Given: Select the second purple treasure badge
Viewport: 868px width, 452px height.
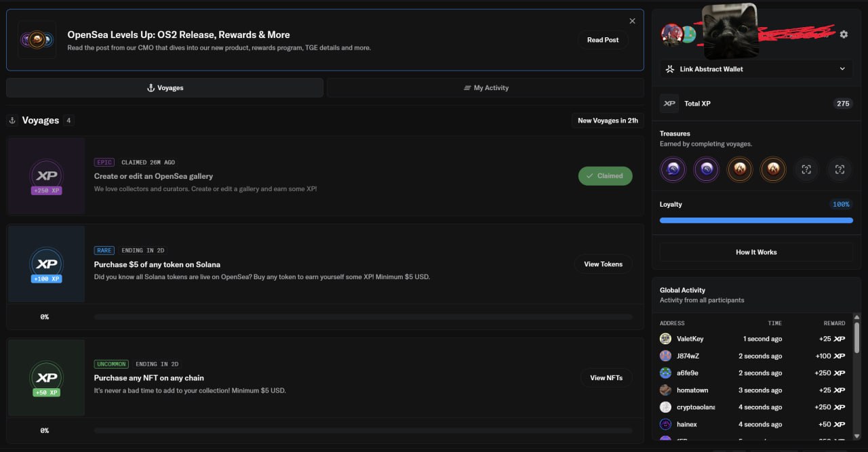Looking at the screenshot, I should pyautogui.click(x=707, y=169).
